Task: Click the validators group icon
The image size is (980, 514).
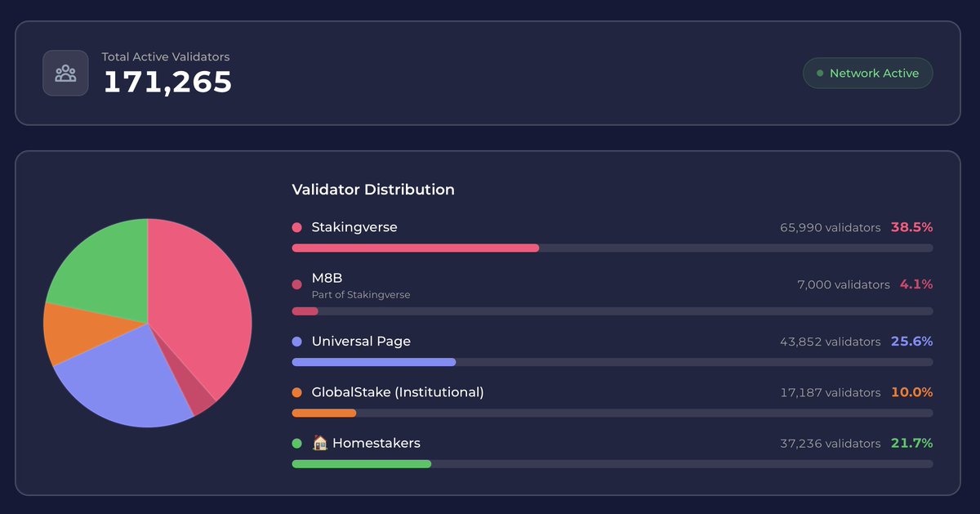Action: (65, 74)
